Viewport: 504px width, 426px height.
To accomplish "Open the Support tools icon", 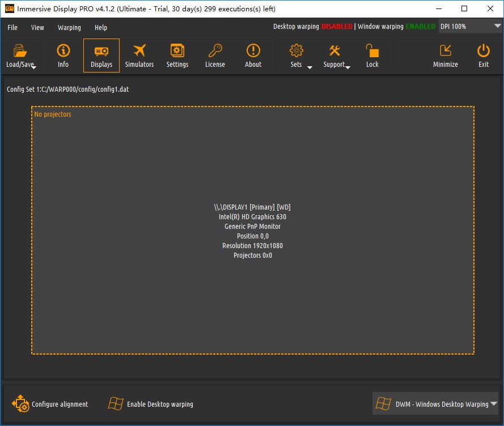I will (334, 51).
